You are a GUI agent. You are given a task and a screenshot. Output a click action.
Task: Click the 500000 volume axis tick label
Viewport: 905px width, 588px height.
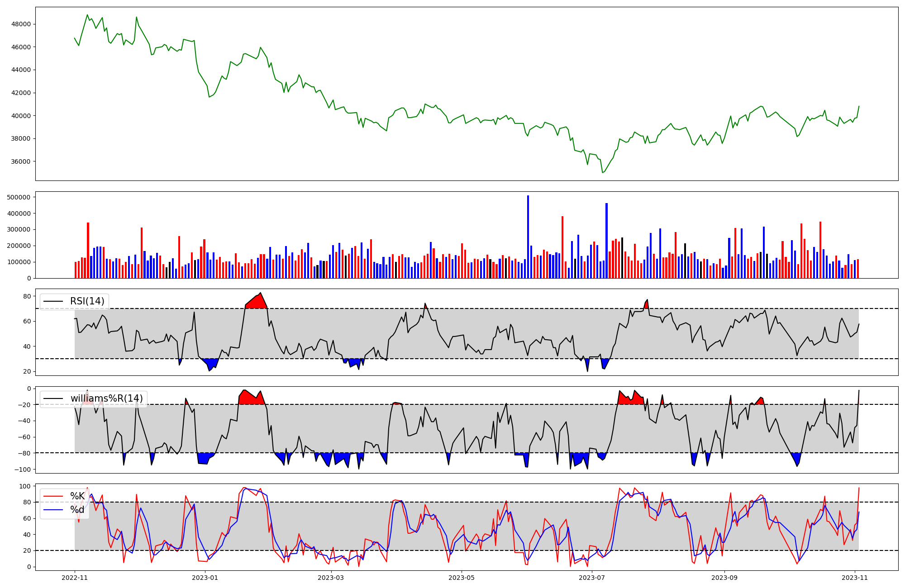click(19, 197)
